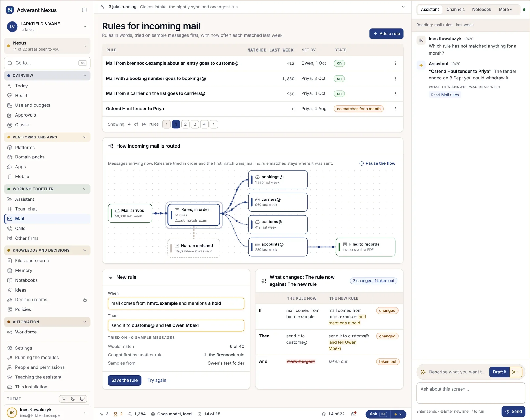The image size is (530, 420).
Task: Select the system theme monitor icon
Action: (82, 399)
